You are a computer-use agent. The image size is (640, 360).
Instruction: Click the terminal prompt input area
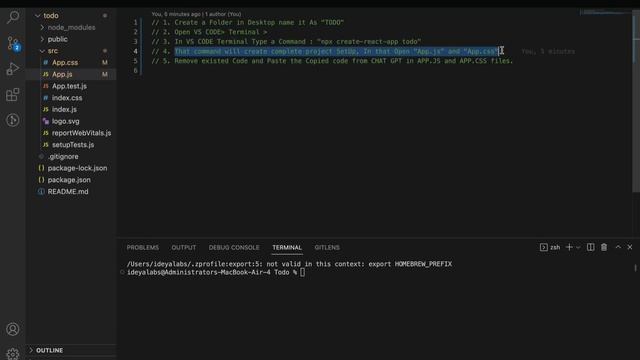click(302, 272)
